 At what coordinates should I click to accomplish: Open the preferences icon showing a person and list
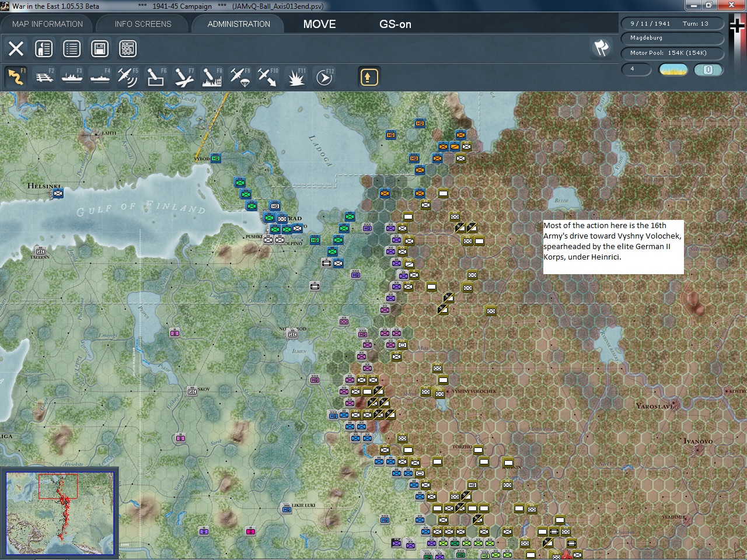click(44, 48)
